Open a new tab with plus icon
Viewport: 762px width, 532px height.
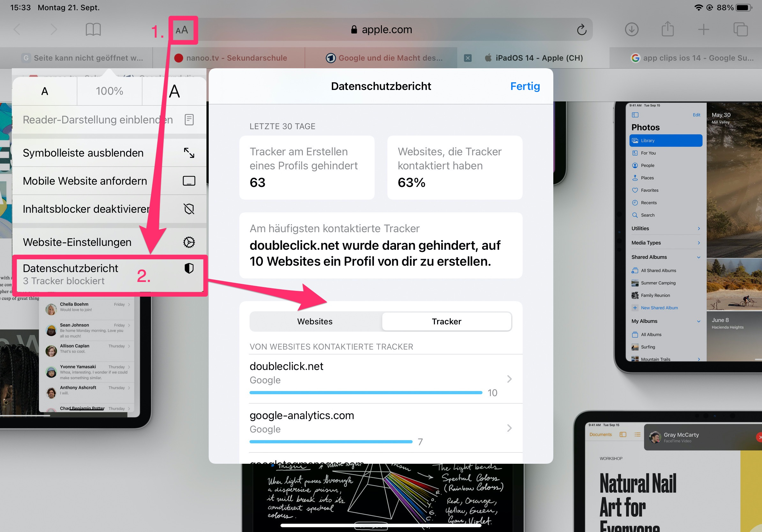[704, 30]
